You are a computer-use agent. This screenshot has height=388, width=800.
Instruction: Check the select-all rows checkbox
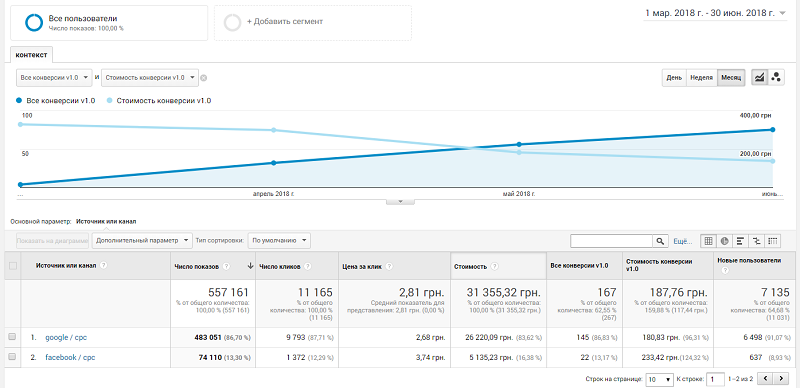(x=13, y=265)
